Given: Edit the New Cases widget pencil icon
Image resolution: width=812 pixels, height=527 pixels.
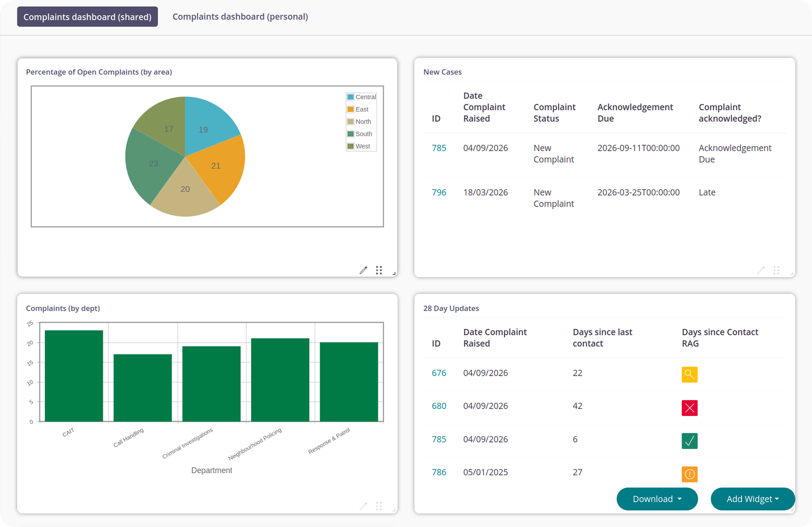Looking at the screenshot, I should [x=761, y=270].
